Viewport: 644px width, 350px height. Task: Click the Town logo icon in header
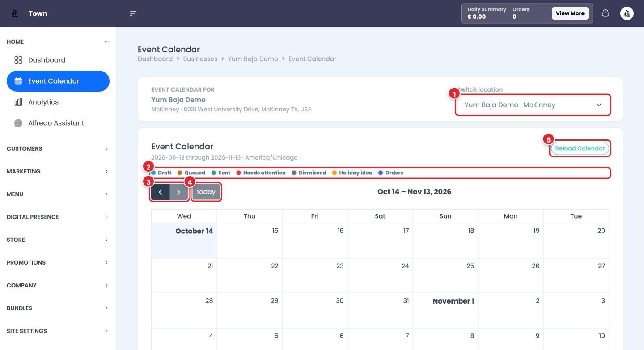(x=15, y=13)
